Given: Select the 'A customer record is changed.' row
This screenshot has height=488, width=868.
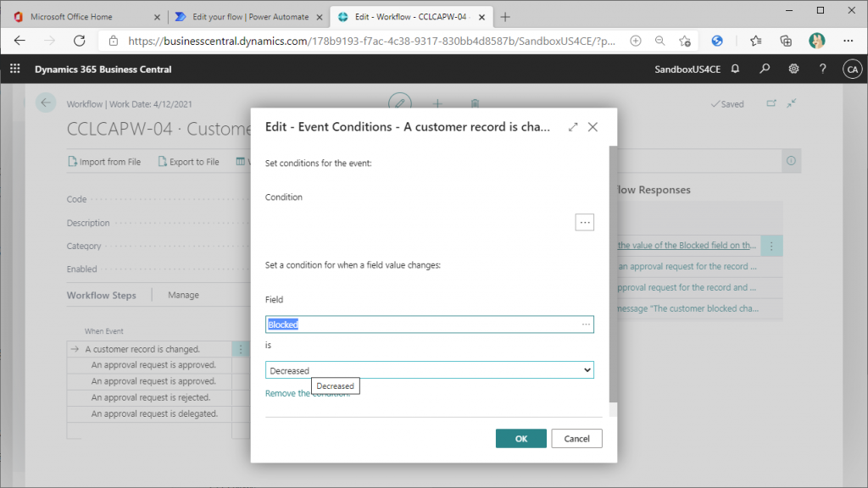Looking at the screenshot, I should tap(149, 349).
